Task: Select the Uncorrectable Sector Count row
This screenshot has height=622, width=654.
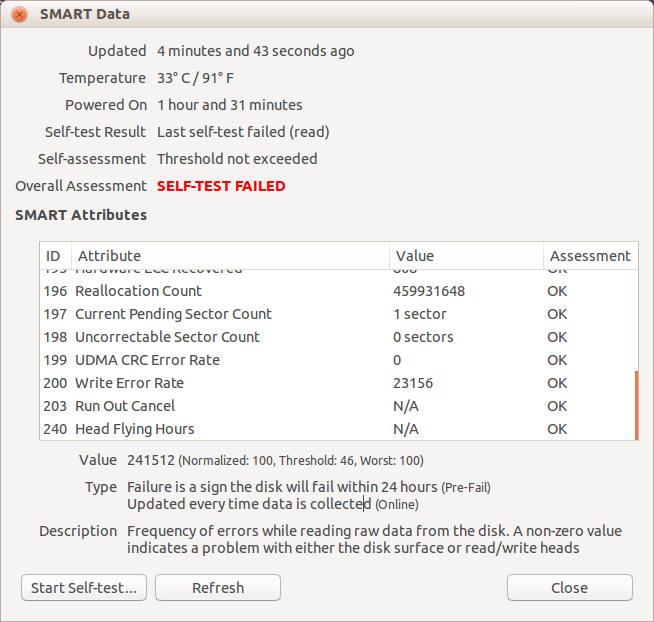Action: point(167,337)
